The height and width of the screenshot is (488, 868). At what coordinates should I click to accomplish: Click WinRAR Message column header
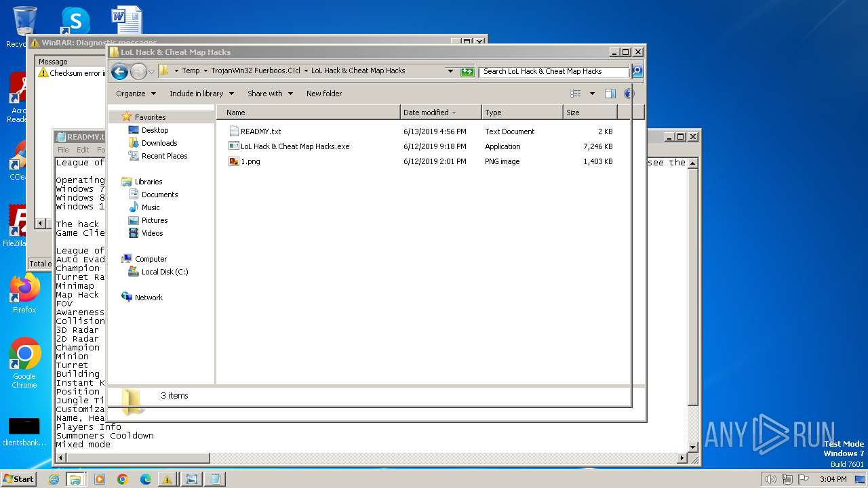[53, 62]
